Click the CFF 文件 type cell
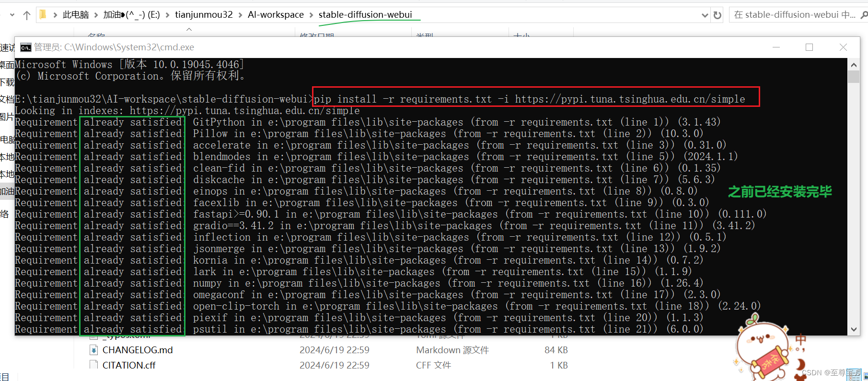Image resolution: width=868 pixels, height=381 pixels. coord(433,365)
